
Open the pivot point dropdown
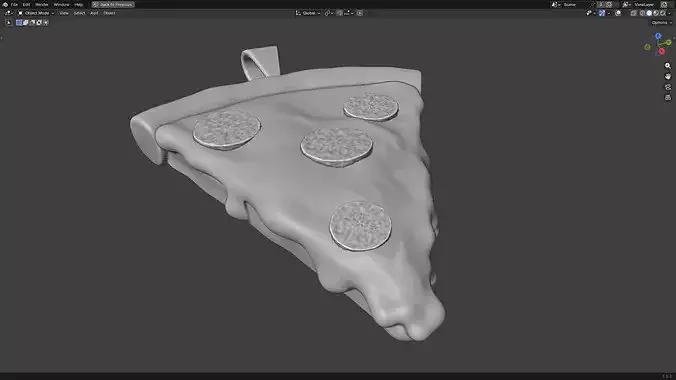[329, 13]
